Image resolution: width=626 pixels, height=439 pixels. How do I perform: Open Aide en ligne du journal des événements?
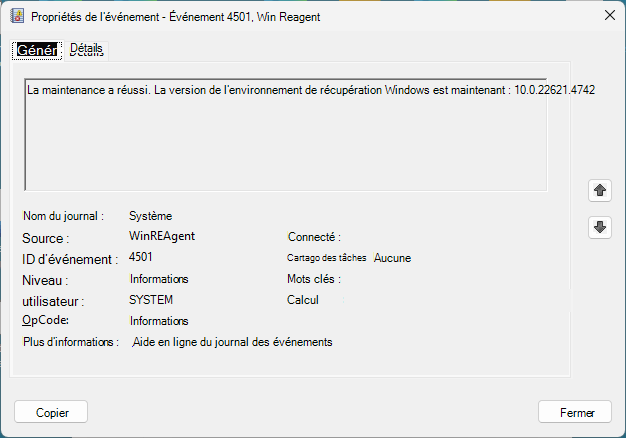[x=232, y=342]
